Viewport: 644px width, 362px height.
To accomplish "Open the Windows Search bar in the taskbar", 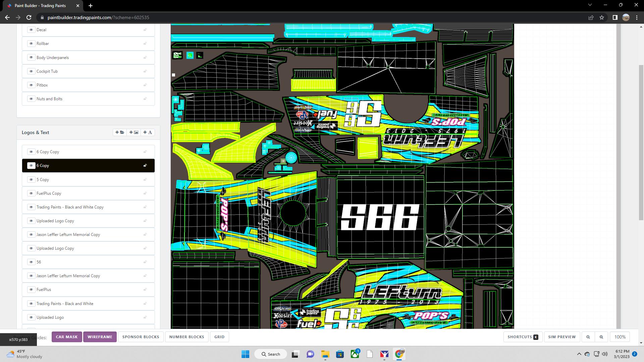I will (270, 354).
